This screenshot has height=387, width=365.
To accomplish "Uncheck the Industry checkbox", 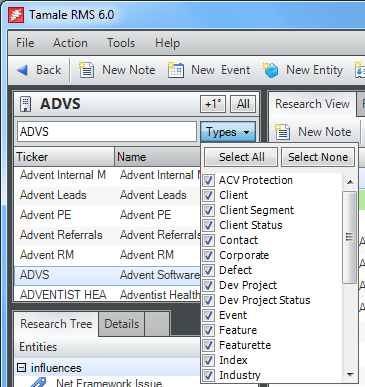I will [x=208, y=375].
